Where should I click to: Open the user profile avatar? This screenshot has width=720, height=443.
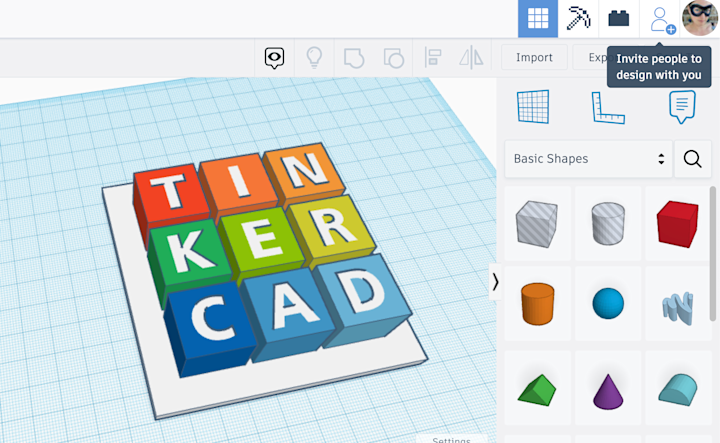pos(700,18)
